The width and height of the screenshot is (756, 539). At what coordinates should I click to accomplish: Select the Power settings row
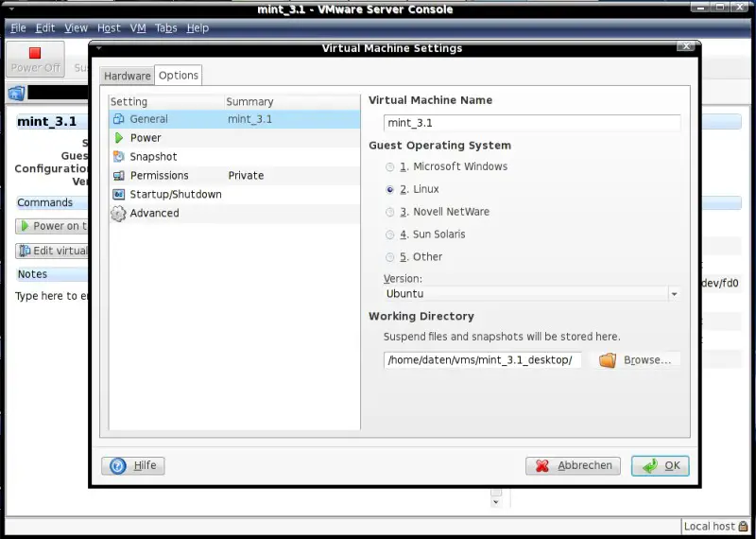(x=234, y=138)
